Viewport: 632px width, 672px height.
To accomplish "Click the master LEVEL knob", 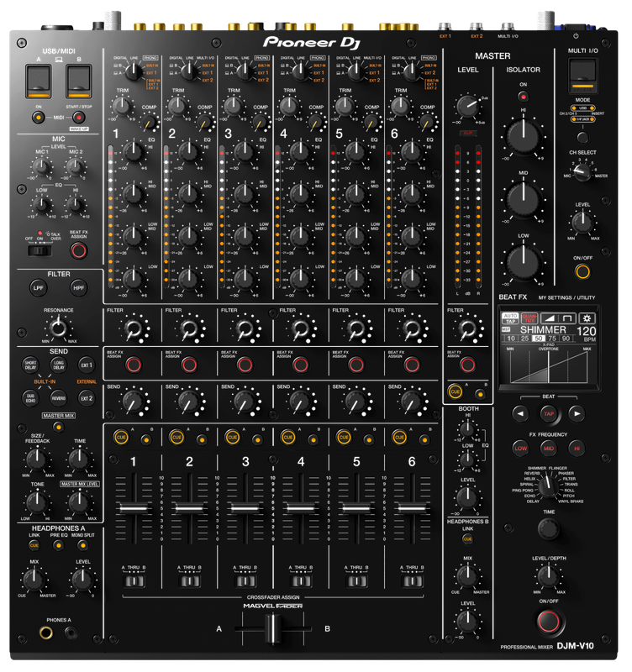I will (x=467, y=106).
